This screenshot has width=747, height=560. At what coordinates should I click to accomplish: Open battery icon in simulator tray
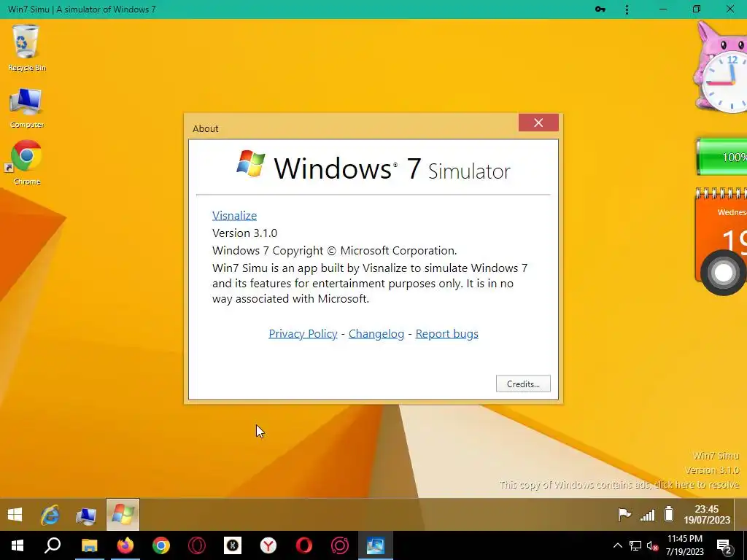tap(669, 514)
